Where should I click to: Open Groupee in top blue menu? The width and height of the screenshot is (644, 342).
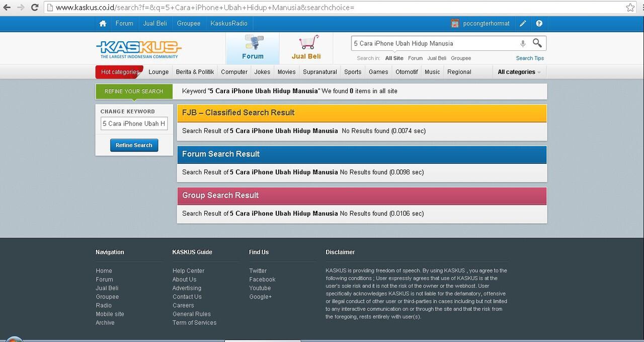pos(189,24)
